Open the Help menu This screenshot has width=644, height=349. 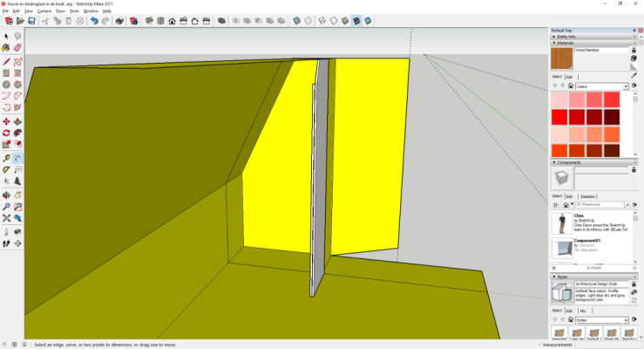[107, 11]
